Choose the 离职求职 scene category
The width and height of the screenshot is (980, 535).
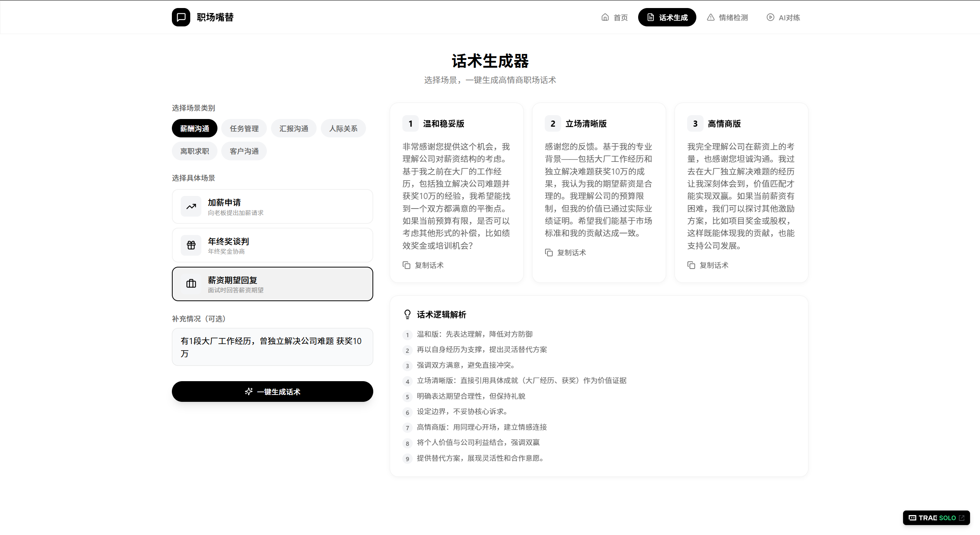pos(194,151)
